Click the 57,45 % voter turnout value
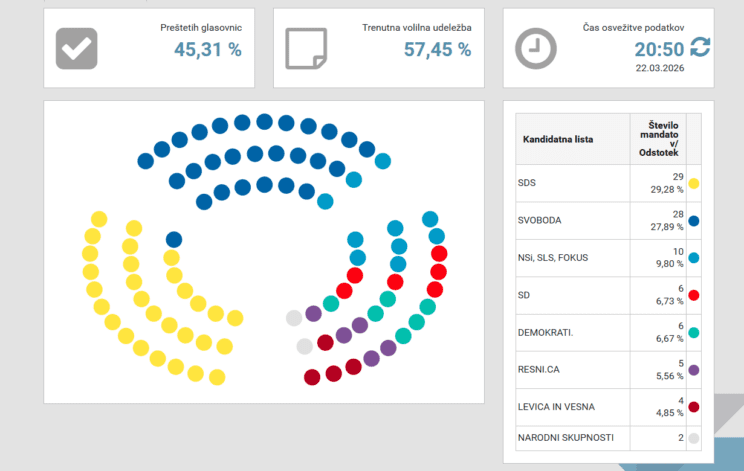The height and width of the screenshot is (471, 744). (437, 49)
